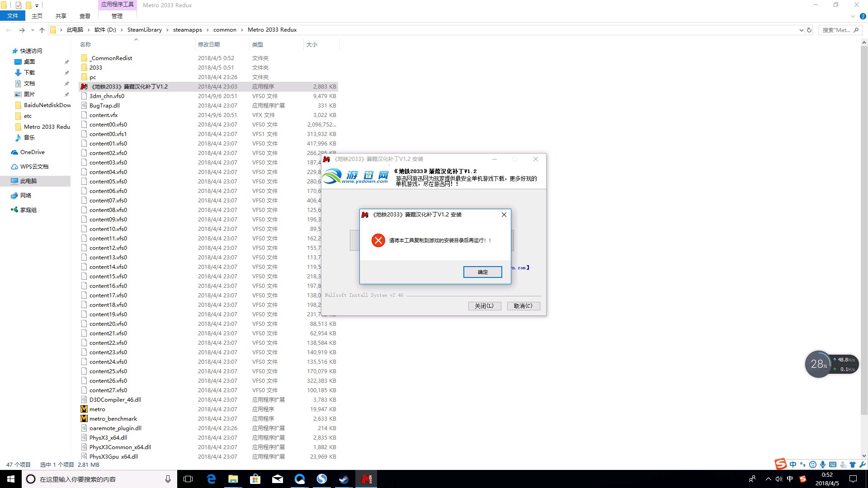The image size is (868, 488).
Task: Click the Cortana microphone icon
Action: (168, 479)
